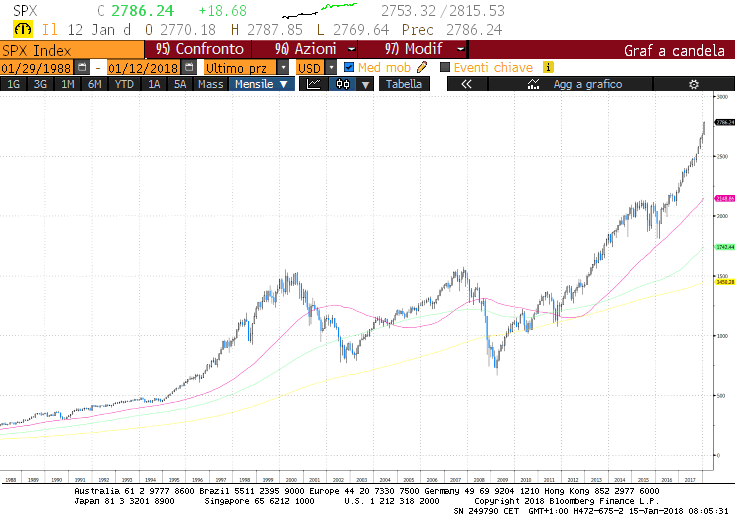Open the Mensile periodicity dropdown
Screen dimensions: 736x530
tap(261, 84)
